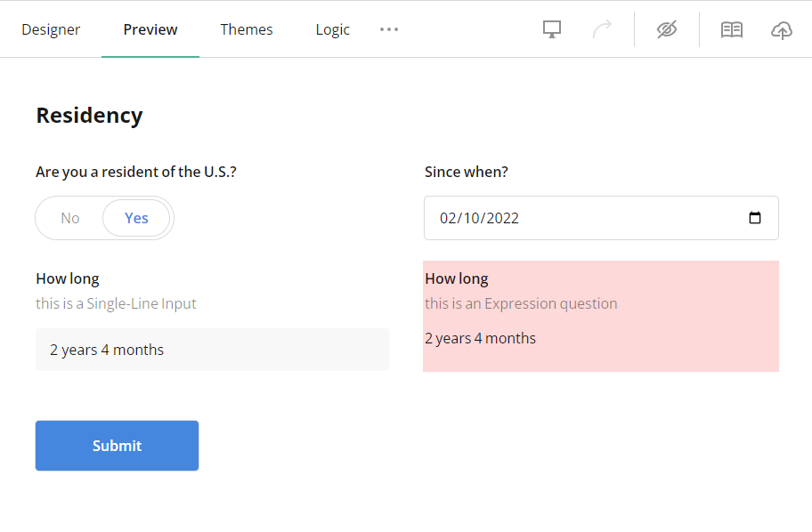Image resolution: width=812 pixels, height=532 pixels.
Task: Select the active Preview tab
Action: 150,28
